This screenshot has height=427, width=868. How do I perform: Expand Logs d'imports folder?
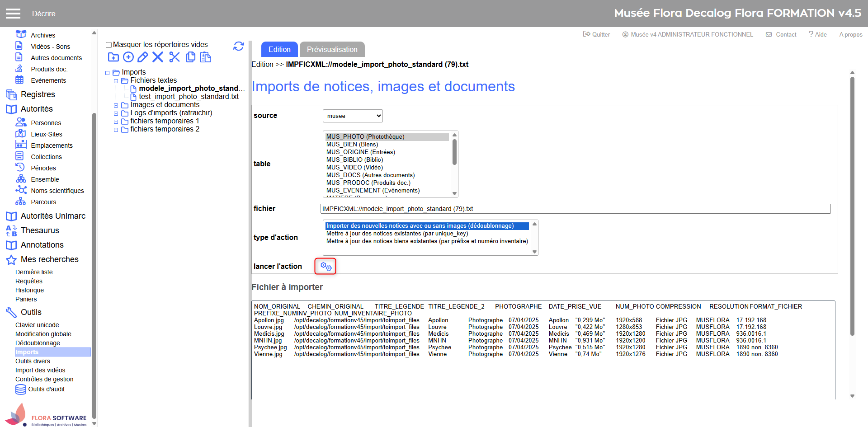[116, 113]
